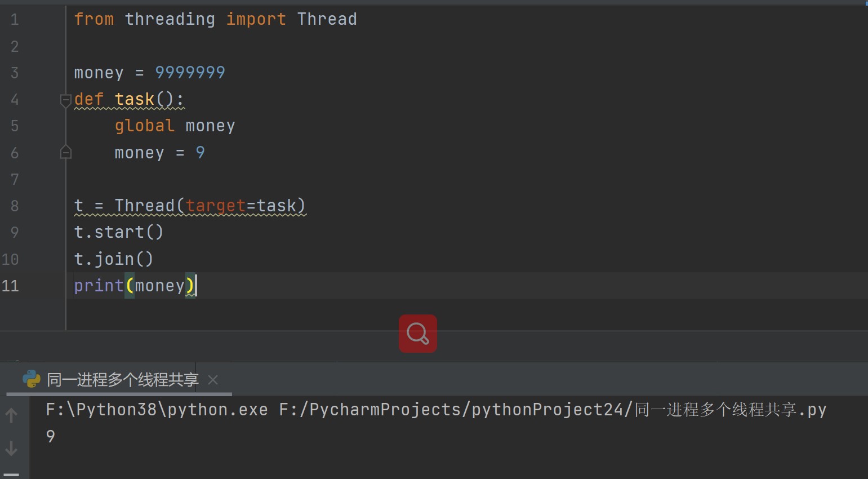Select the 同一进程多个线程共享 run tab
Screen dimensions: 868x479
[122, 380]
